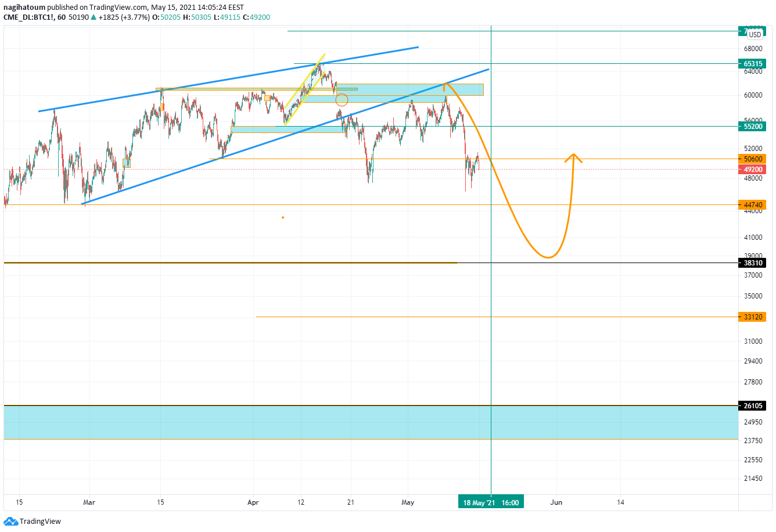776x532 pixels.
Task: Click the O:50205 open value
Action: [166, 17]
